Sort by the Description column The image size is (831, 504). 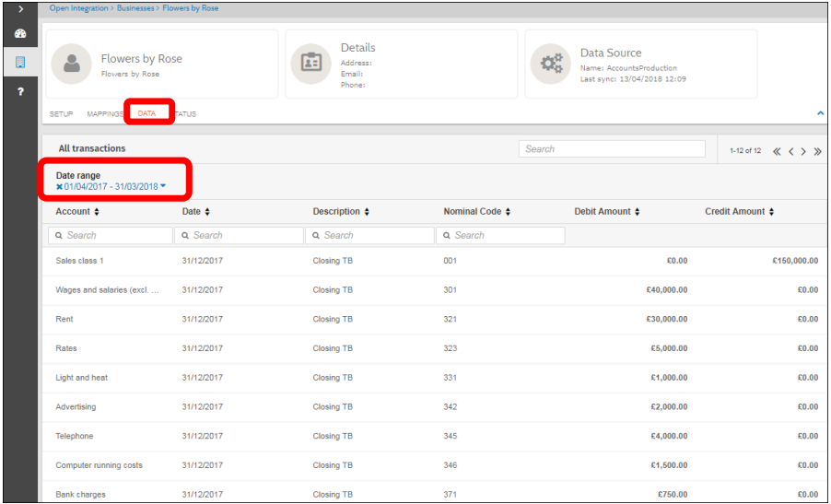point(341,211)
